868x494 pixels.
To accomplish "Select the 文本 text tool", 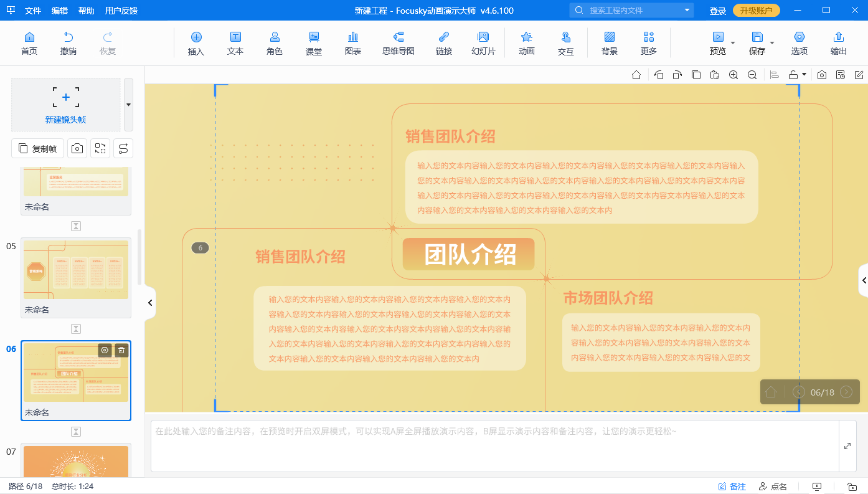I will pos(235,43).
